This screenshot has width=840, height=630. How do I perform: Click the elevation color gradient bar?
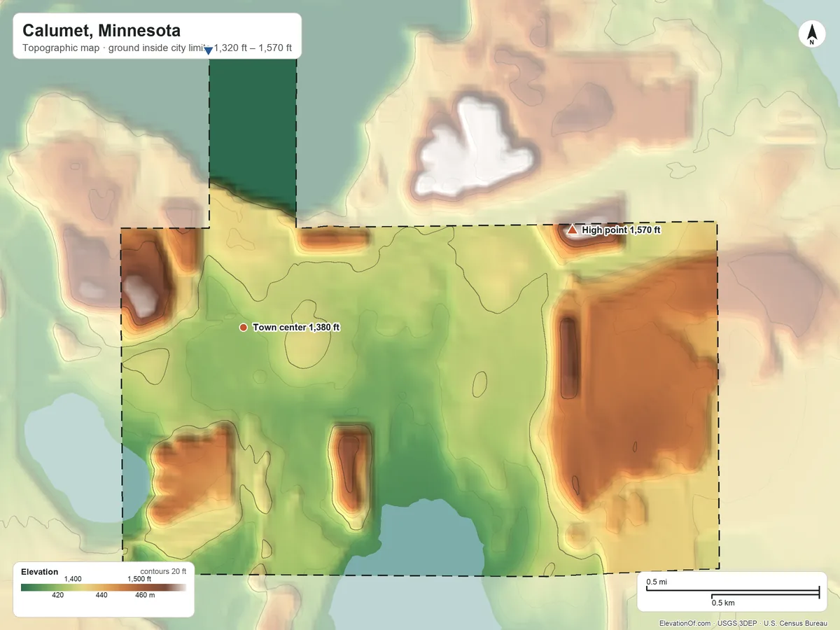(104, 587)
